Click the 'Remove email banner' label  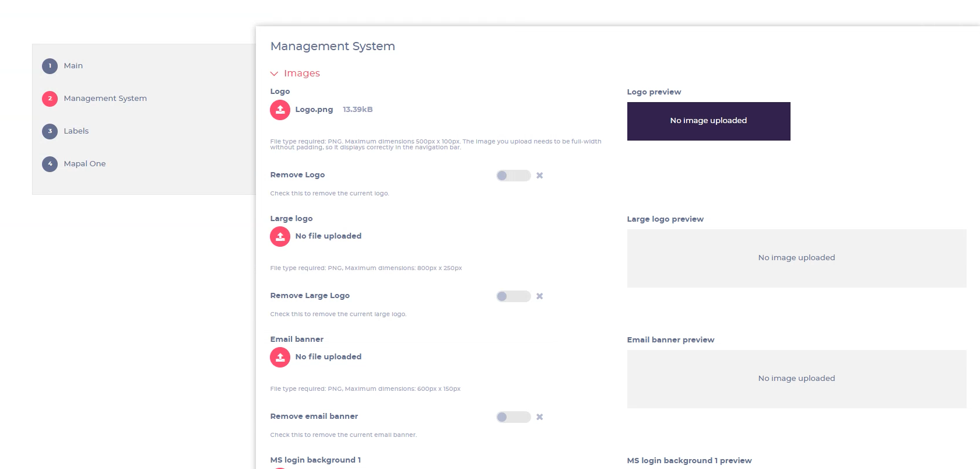pyautogui.click(x=314, y=416)
